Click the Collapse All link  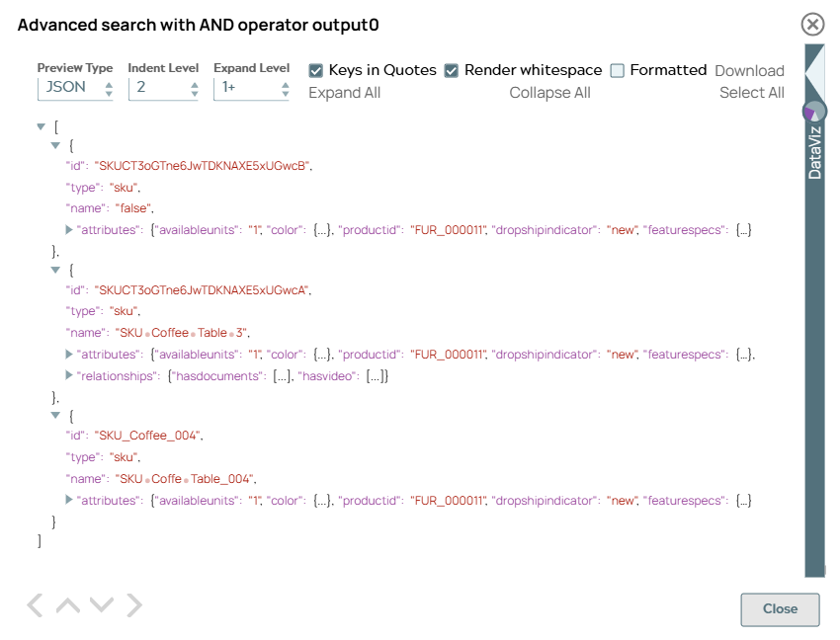[x=549, y=92]
